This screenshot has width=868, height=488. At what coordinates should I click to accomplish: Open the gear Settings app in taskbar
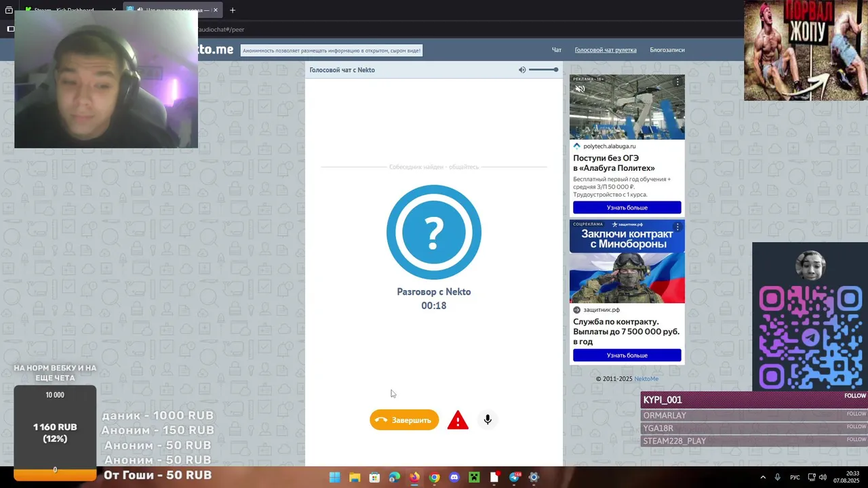pyautogui.click(x=534, y=477)
